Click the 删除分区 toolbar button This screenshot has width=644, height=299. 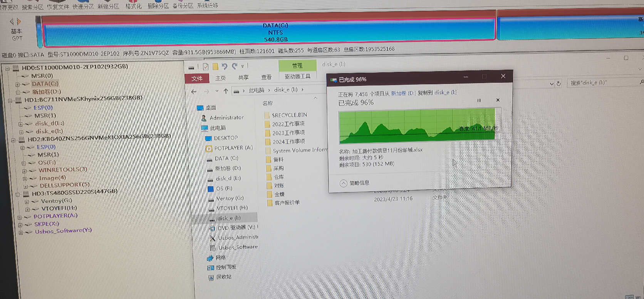tap(158, 6)
